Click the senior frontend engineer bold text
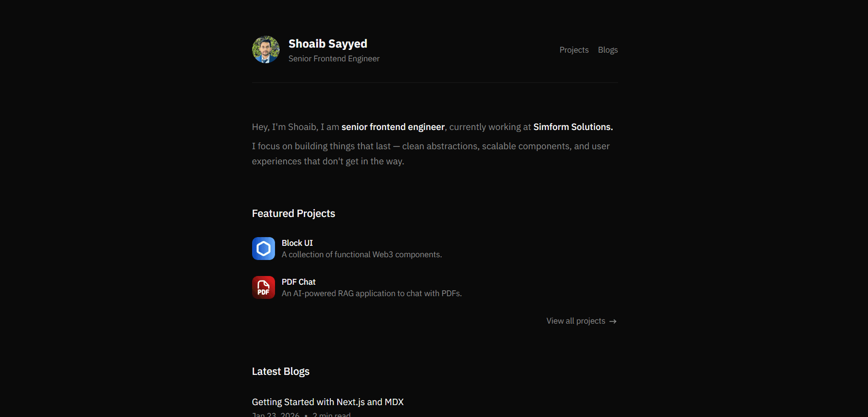 (393, 127)
